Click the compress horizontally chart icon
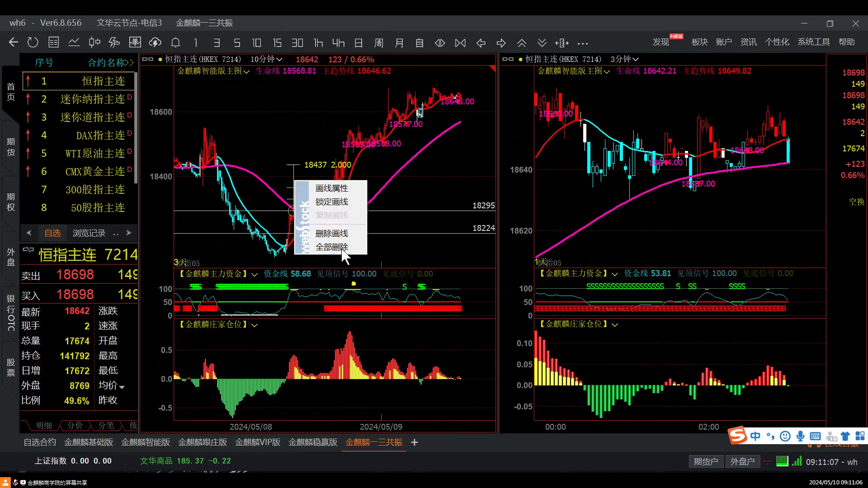 coord(460,42)
